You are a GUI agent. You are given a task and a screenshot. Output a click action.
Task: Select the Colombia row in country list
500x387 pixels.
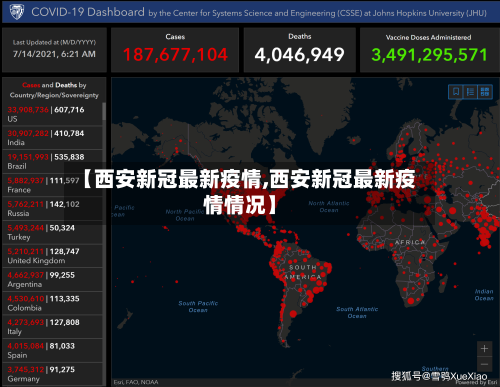[52, 303]
